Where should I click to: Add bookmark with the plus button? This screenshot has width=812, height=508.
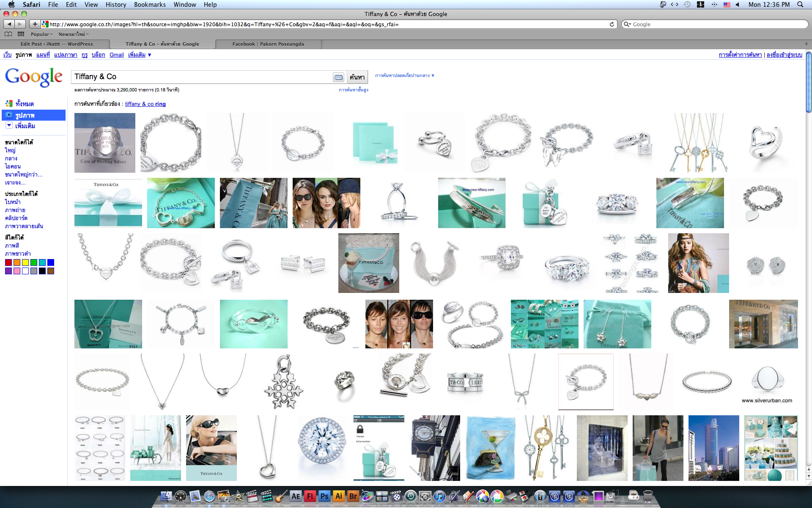click(x=35, y=24)
